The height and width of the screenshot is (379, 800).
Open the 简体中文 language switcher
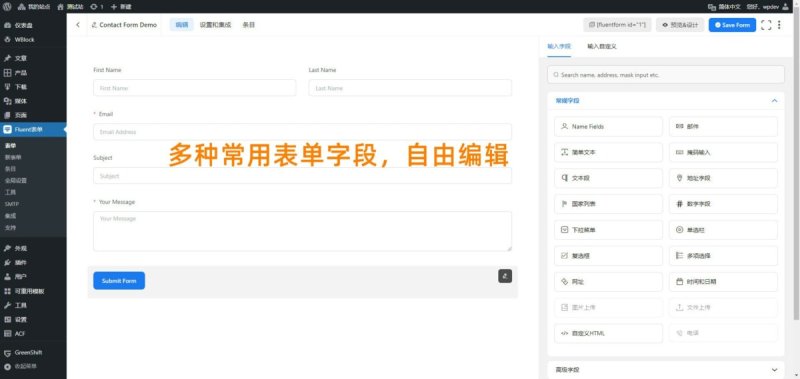(x=724, y=7)
